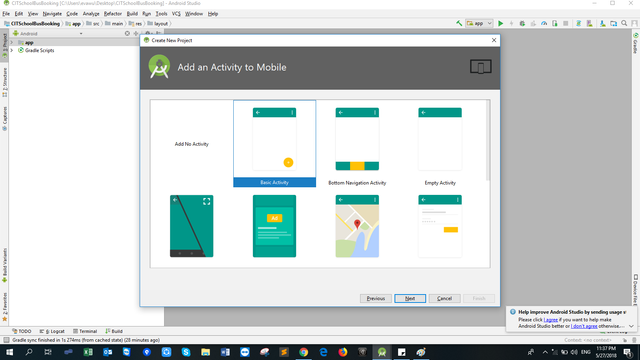This screenshot has height=360, width=640.
Task: Click the Previous button
Action: [376, 298]
